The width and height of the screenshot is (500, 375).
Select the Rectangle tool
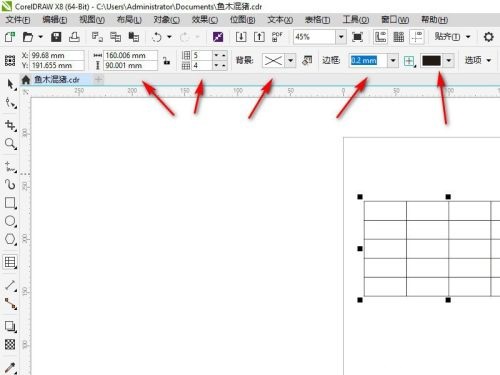tap(10, 203)
